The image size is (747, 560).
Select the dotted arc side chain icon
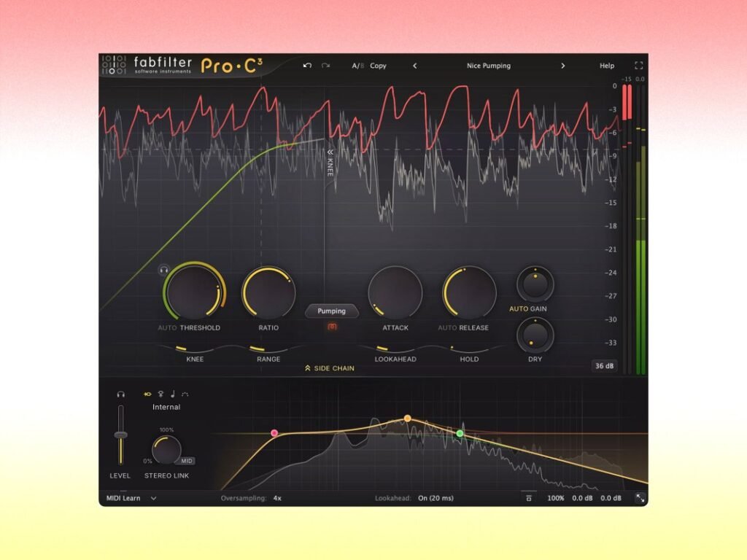coord(185,394)
